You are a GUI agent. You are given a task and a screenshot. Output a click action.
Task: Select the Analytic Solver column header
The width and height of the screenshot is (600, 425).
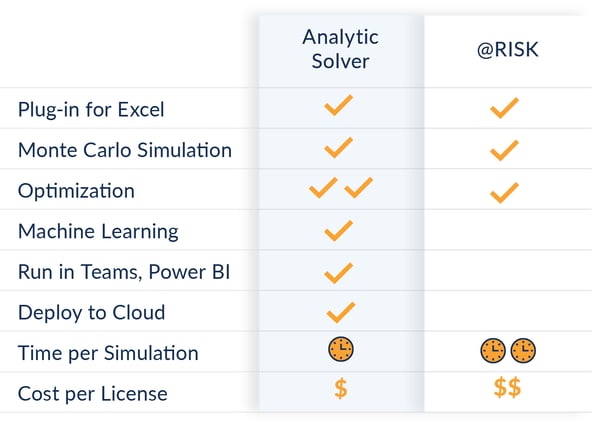pos(341,48)
